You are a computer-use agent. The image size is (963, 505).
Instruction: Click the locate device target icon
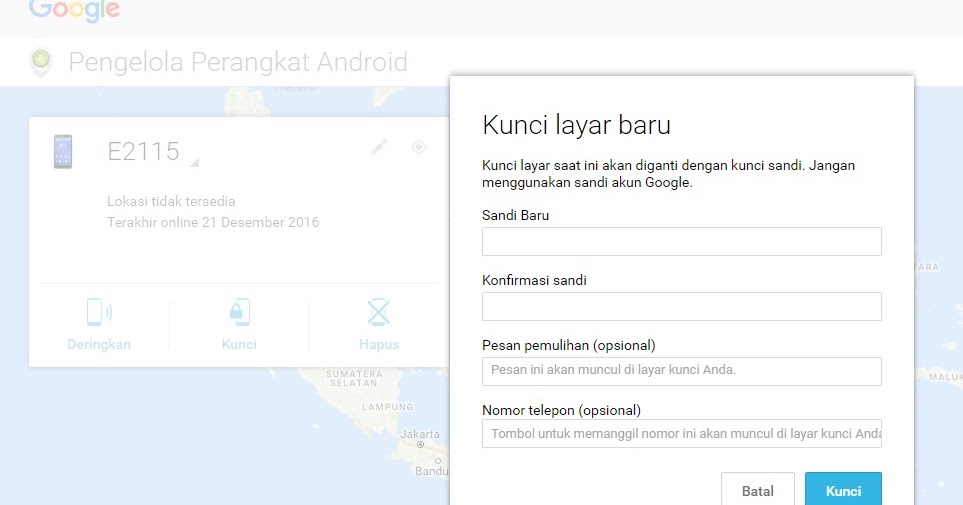coord(419,147)
